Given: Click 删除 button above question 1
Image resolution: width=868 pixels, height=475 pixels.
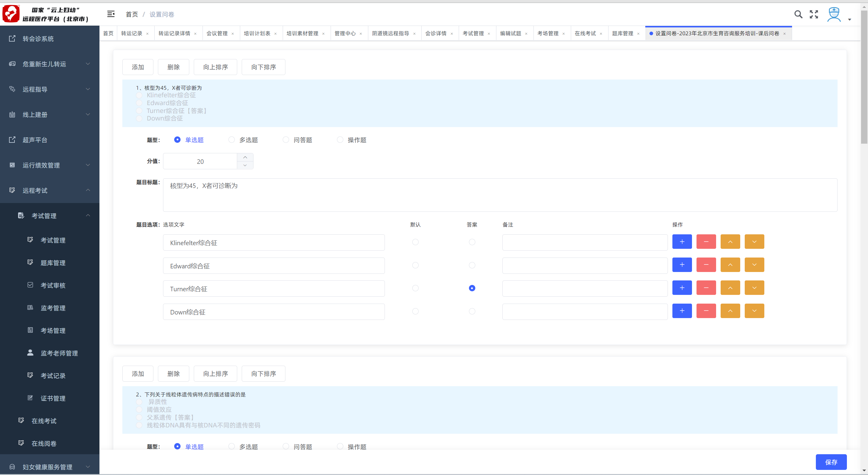Looking at the screenshot, I should (174, 67).
